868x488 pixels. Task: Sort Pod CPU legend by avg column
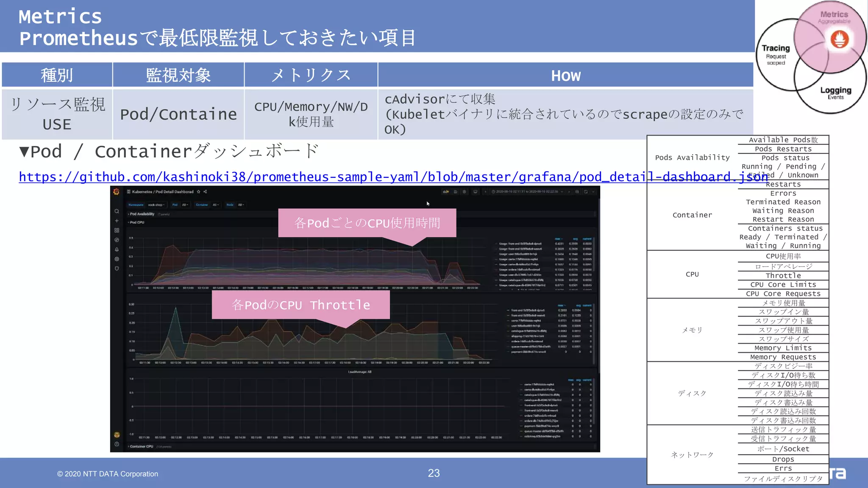[x=575, y=239]
